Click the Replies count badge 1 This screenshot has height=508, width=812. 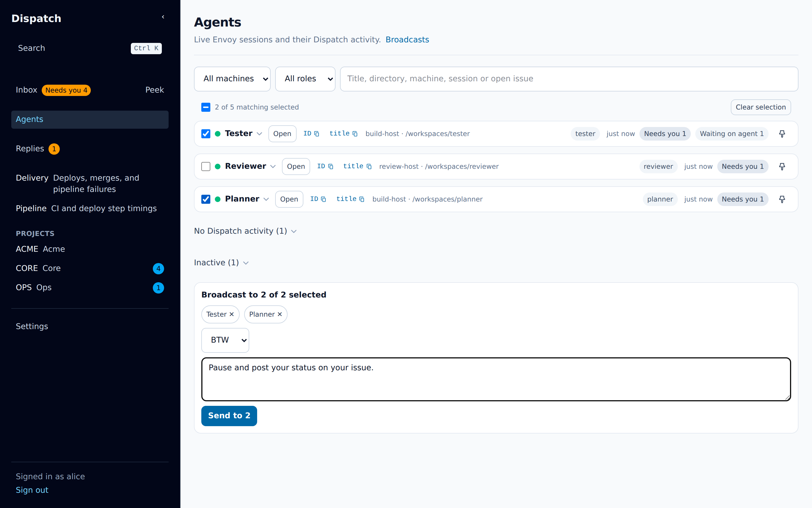(x=54, y=149)
